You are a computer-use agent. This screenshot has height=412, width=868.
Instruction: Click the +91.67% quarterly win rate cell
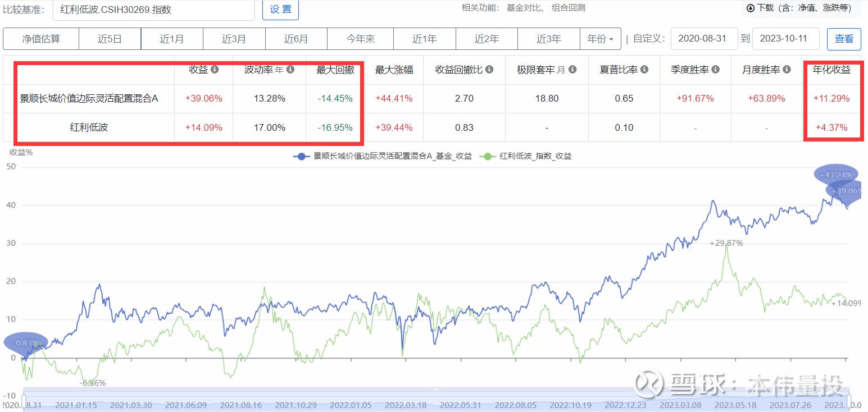click(696, 99)
